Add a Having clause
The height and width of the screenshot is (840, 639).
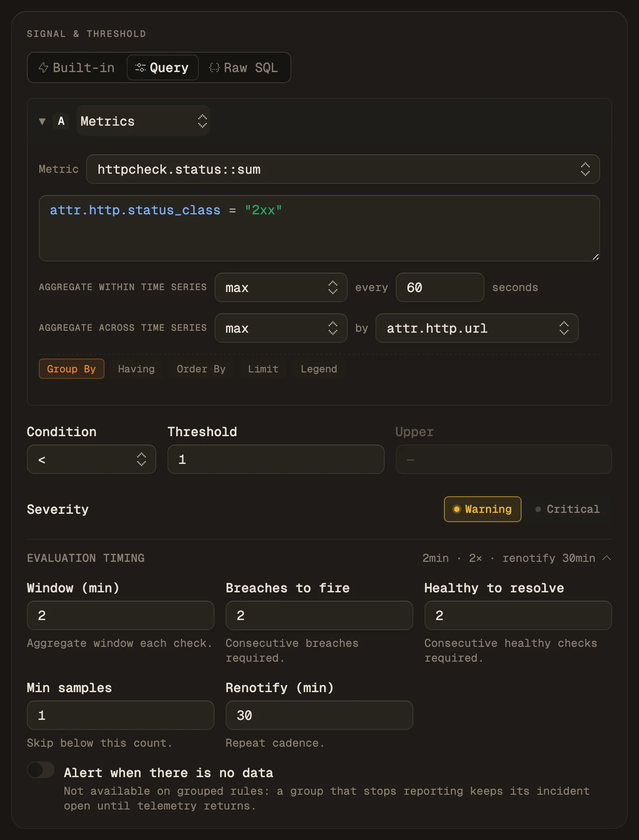pos(136,369)
